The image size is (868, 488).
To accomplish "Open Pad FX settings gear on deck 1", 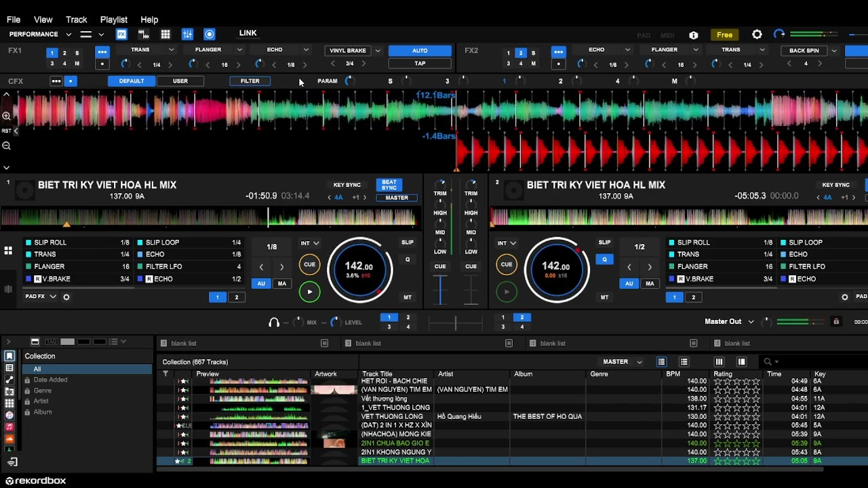I will click(66, 297).
